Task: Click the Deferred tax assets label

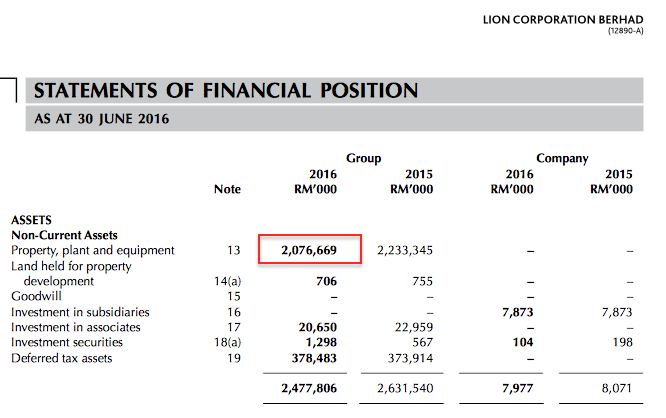Action: click(62, 358)
